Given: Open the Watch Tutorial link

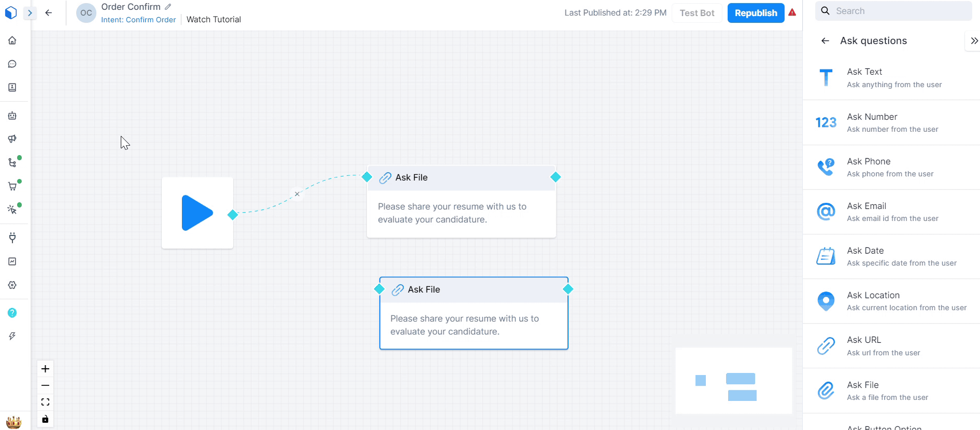Looking at the screenshot, I should click(x=214, y=20).
